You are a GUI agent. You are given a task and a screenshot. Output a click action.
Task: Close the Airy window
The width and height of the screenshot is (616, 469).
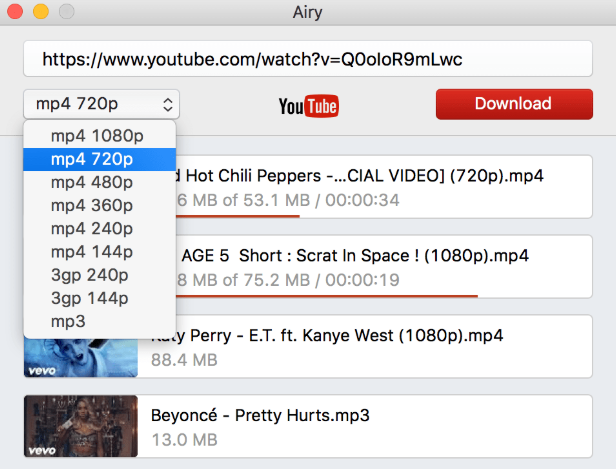click(15, 11)
